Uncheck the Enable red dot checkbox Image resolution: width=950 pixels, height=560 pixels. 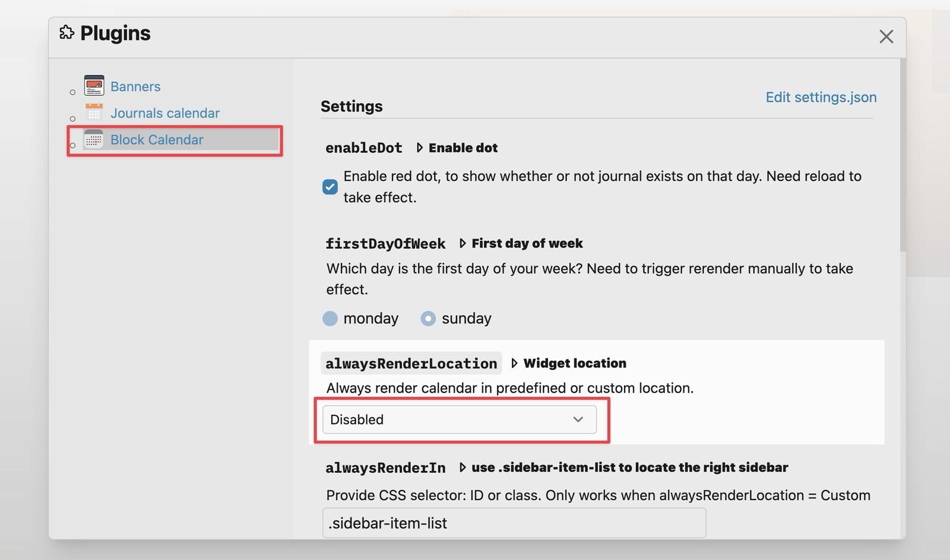pyautogui.click(x=330, y=187)
